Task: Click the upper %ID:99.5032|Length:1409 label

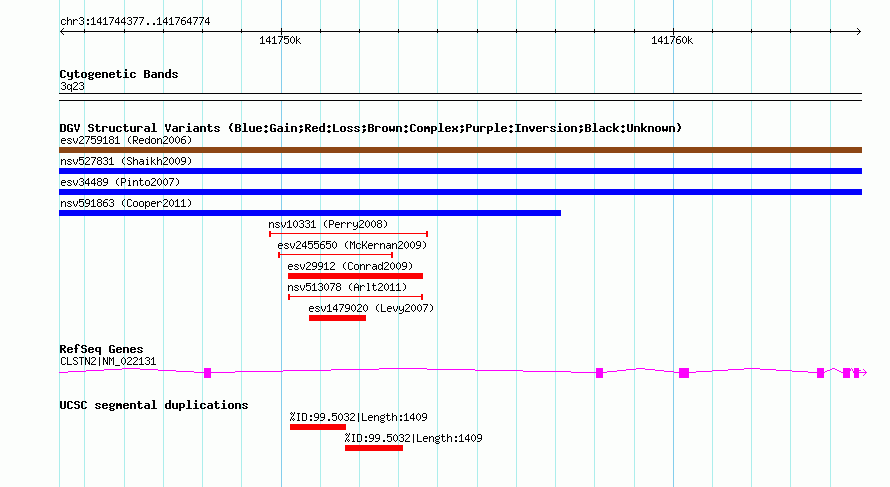Action: pos(358,417)
